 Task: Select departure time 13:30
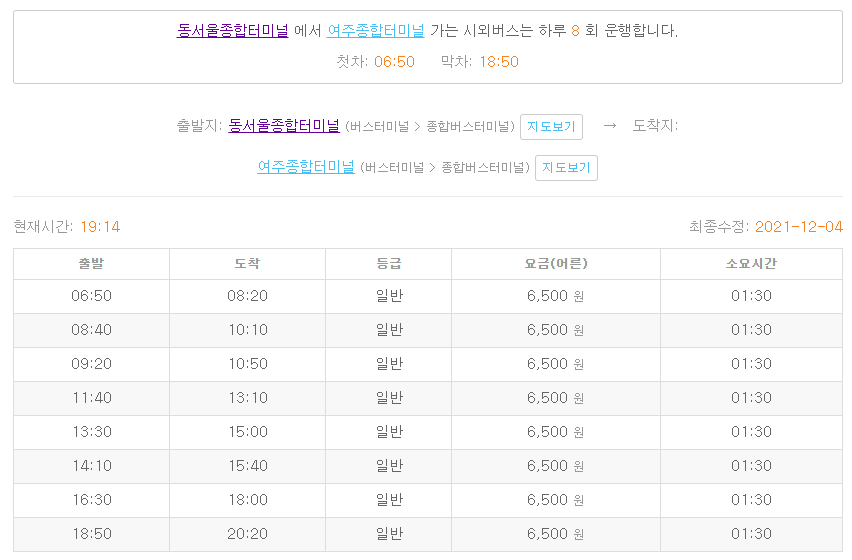click(x=92, y=432)
